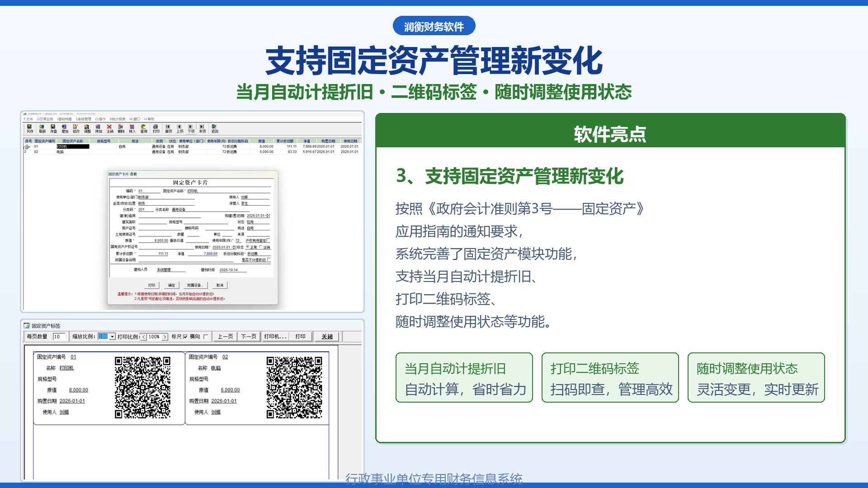Toggle the 标尺 ruler checkbox
868x488 pixels.
[x=185, y=337]
